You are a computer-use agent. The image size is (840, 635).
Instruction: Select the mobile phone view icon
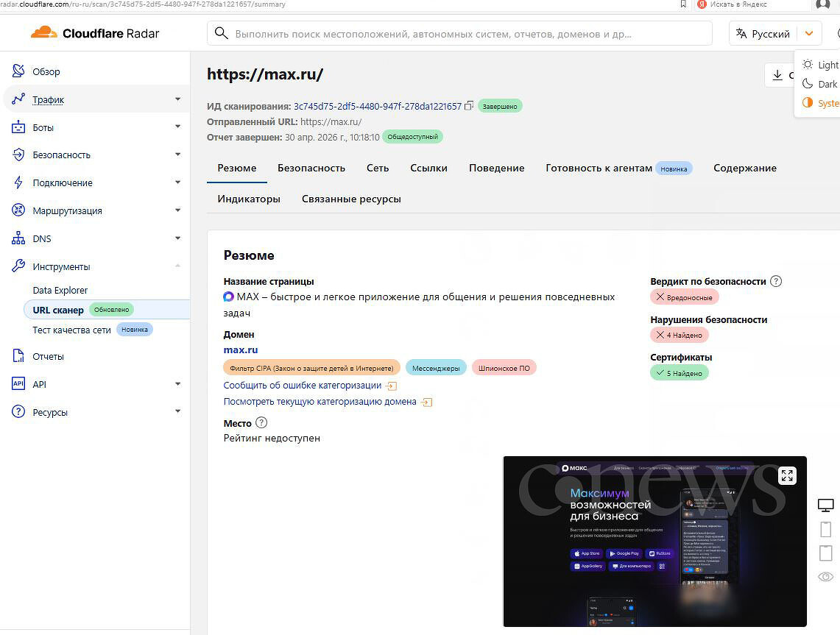coord(825,530)
